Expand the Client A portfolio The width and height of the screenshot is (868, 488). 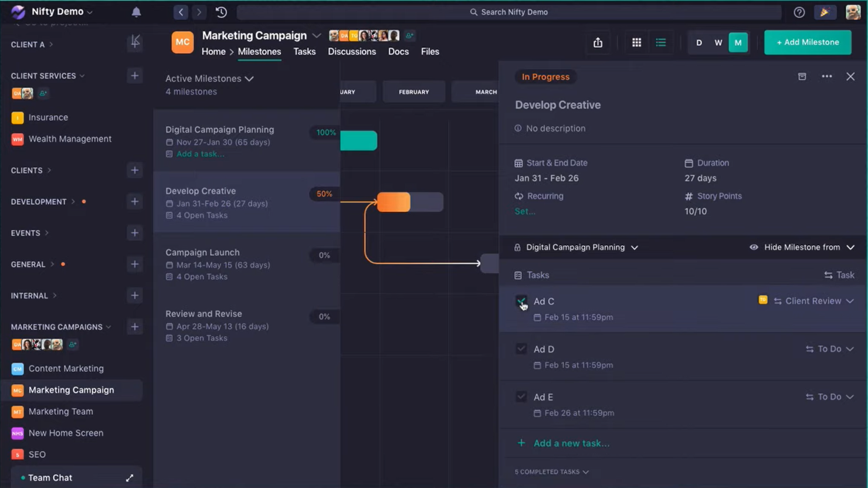[x=32, y=45]
